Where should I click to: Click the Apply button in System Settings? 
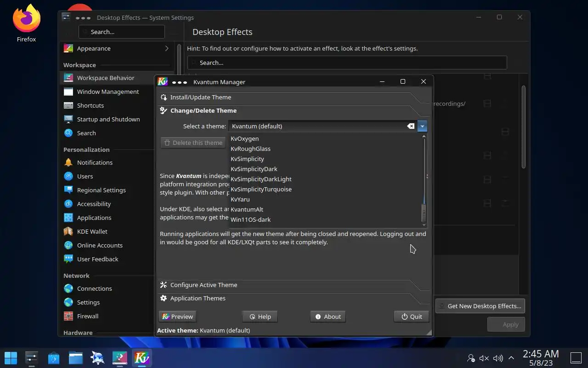point(506,324)
